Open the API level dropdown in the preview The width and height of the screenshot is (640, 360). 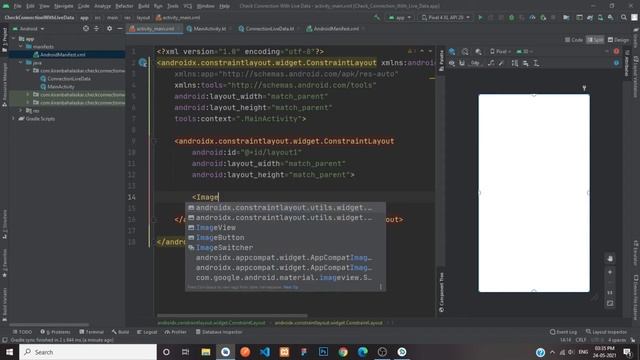[524, 51]
